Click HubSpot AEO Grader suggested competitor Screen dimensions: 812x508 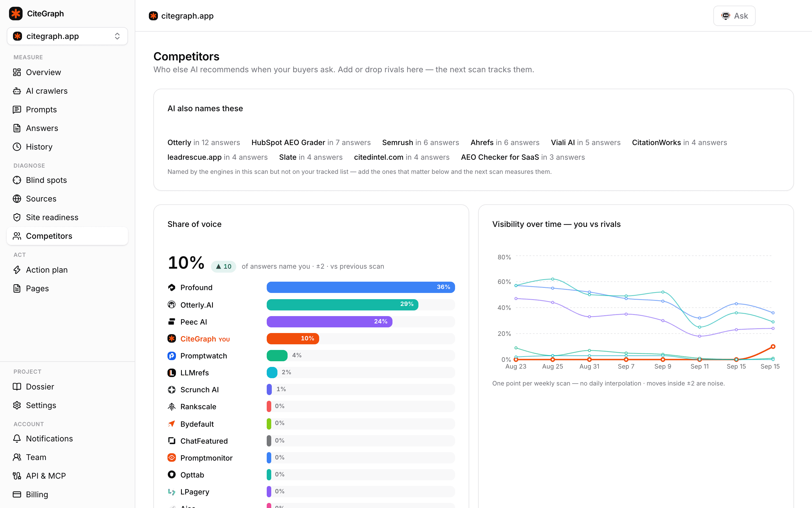tap(288, 143)
